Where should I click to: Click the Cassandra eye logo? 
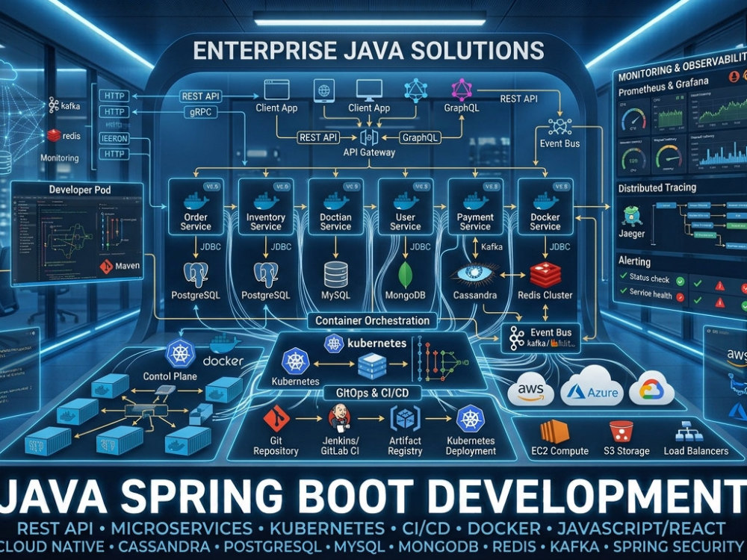pos(474,274)
